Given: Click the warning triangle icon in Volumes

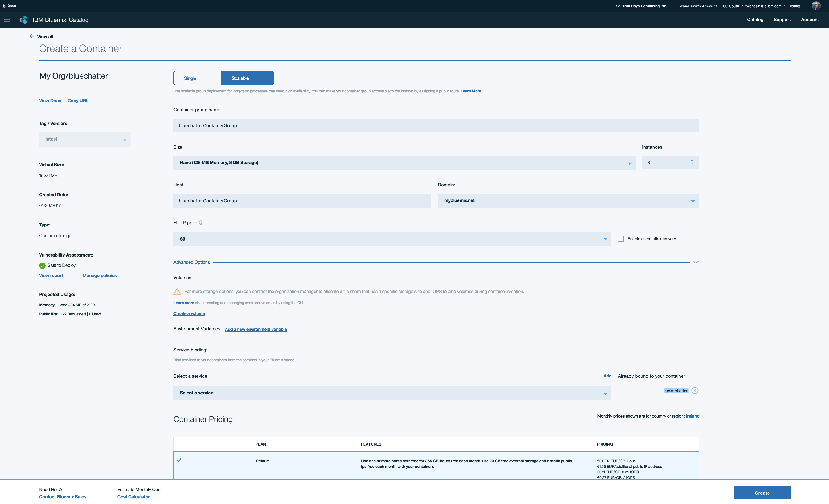Looking at the screenshot, I should pyautogui.click(x=177, y=291).
